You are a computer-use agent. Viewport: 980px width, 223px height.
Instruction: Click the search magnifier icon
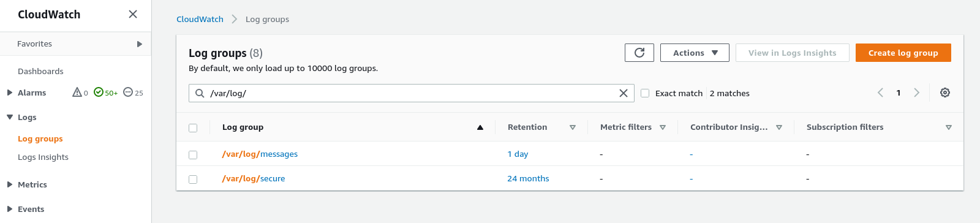200,93
